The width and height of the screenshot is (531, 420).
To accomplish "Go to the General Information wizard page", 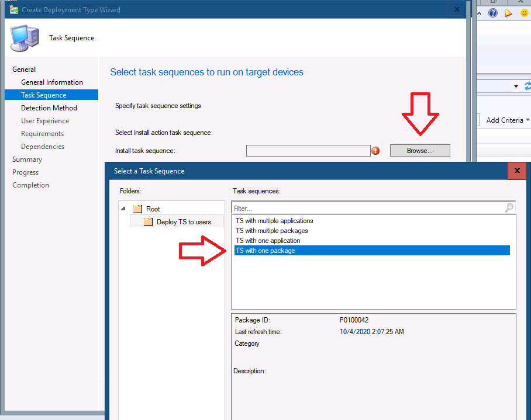I will [x=52, y=82].
